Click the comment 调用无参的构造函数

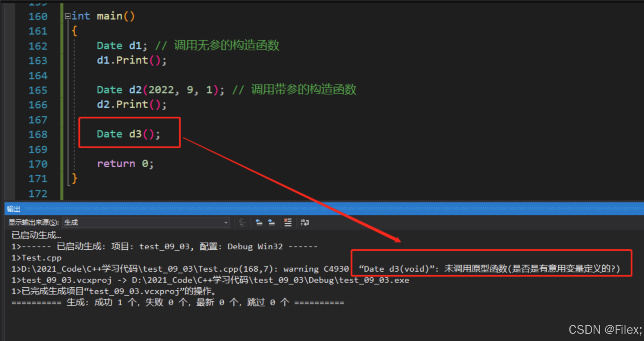click(227, 45)
